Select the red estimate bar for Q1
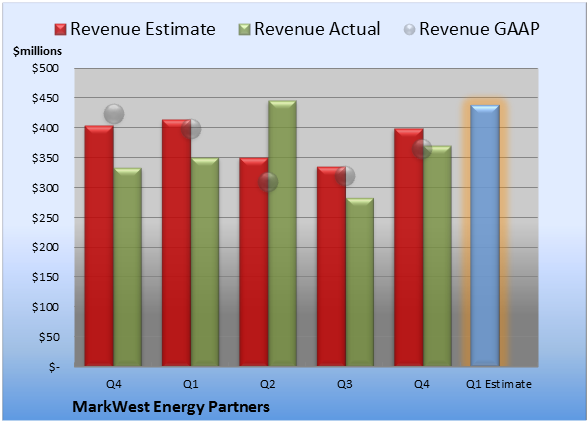This screenshot has width=588, height=422. (x=176, y=243)
